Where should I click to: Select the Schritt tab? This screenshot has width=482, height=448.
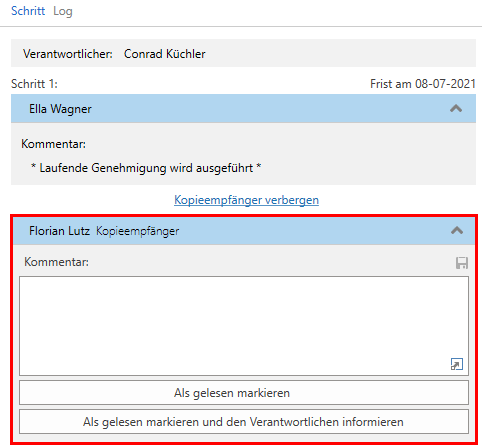point(28,11)
